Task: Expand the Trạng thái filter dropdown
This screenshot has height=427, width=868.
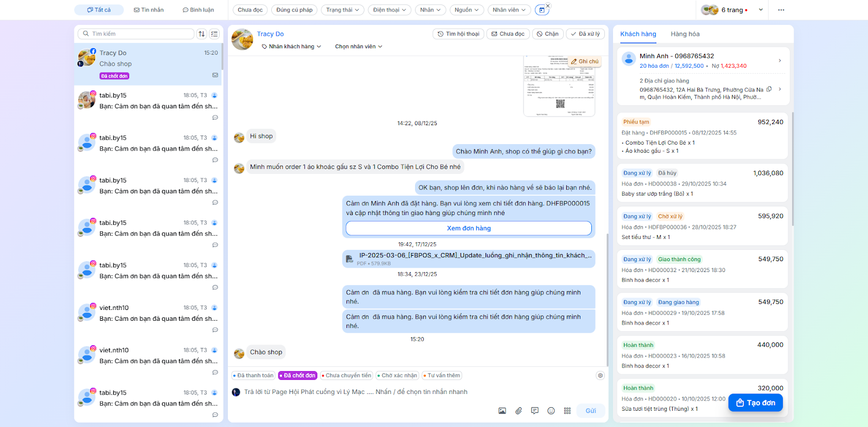Action: 342,10
